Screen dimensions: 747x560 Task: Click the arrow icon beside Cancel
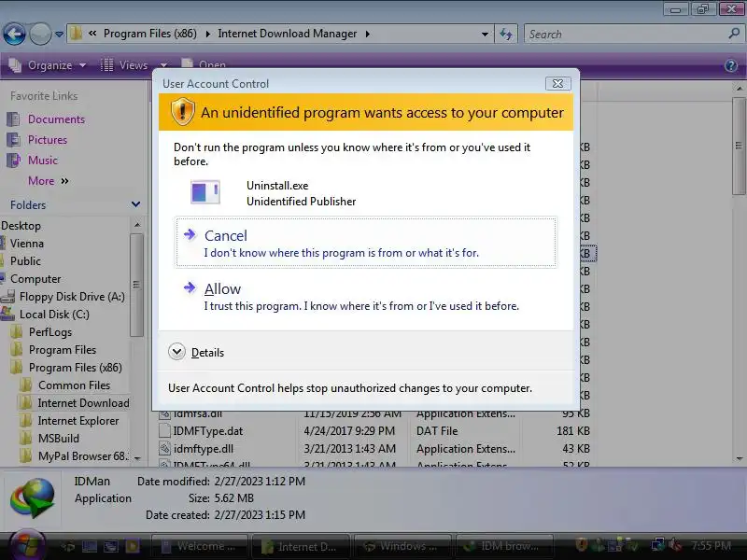(190, 234)
